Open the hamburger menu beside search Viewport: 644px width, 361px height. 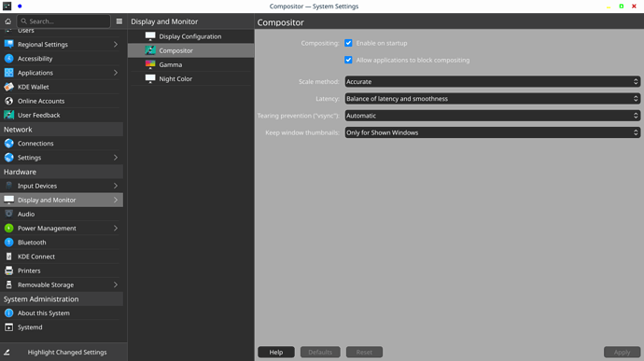119,21
